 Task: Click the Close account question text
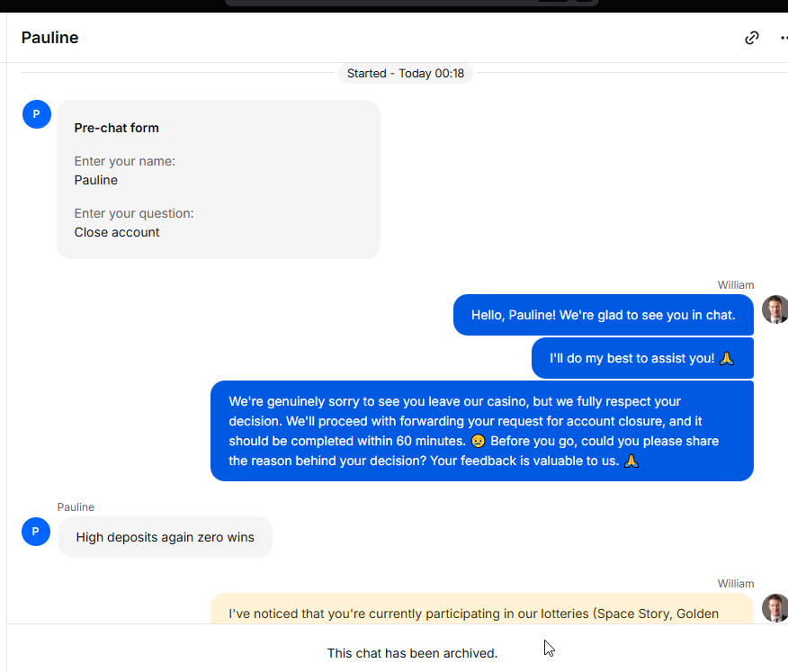tap(117, 232)
